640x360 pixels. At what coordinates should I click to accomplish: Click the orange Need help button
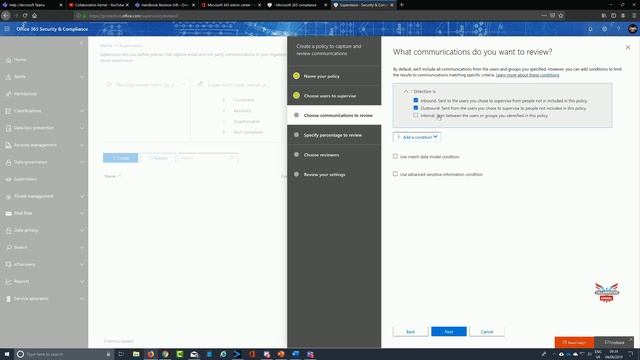pyautogui.click(x=574, y=342)
